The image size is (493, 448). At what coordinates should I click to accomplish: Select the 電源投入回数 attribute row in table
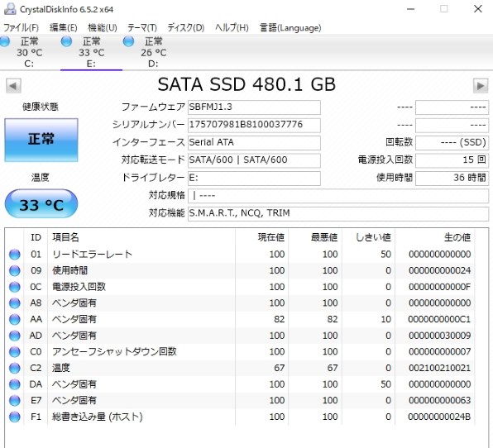[x=240, y=287]
